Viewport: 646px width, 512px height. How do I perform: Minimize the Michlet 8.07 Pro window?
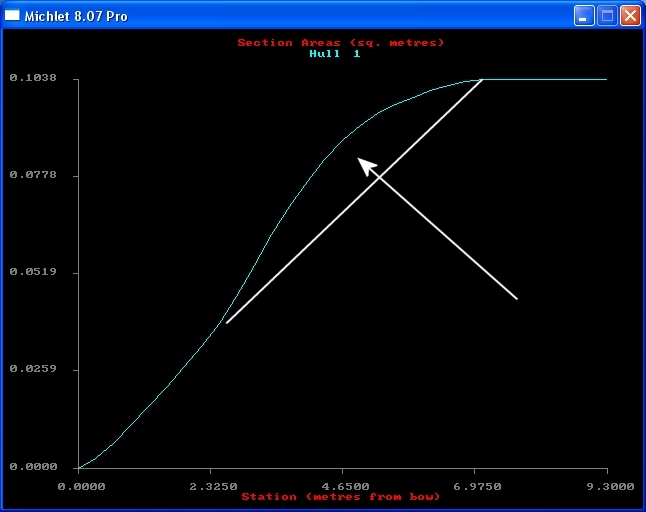tap(584, 16)
